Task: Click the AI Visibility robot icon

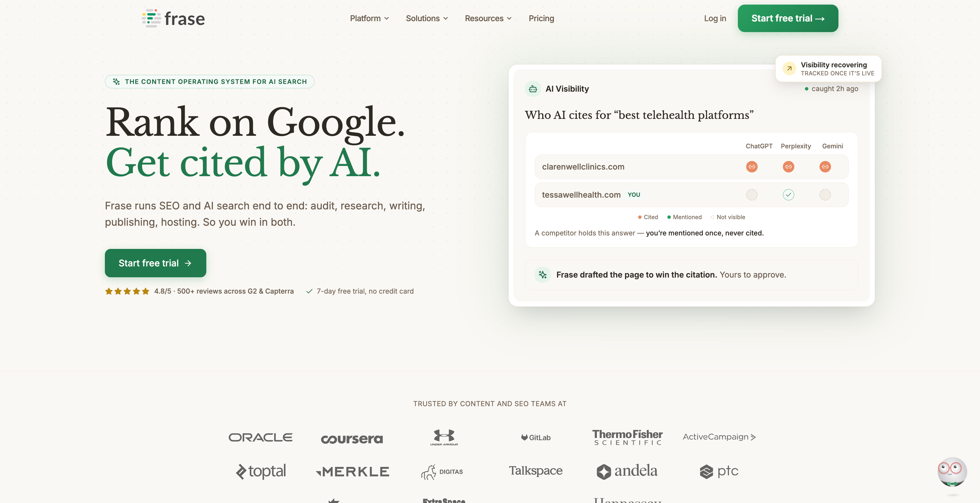Action: click(x=533, y=89)
